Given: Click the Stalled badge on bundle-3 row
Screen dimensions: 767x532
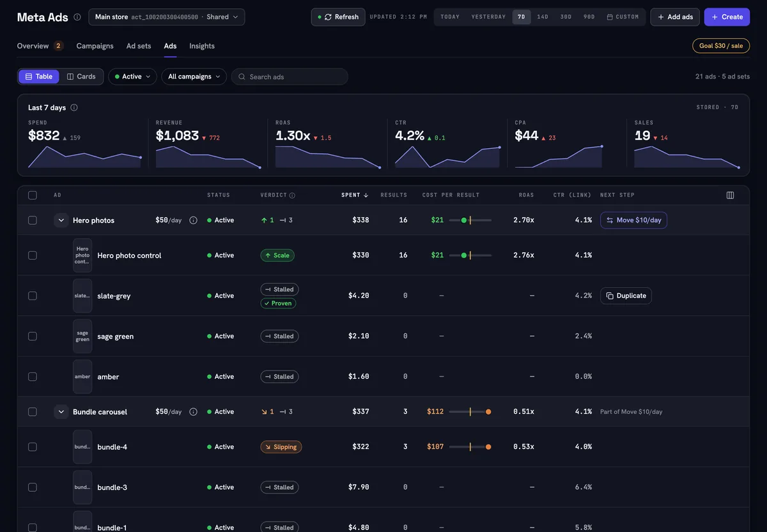Looking at the screenshot, I should 279,487.
